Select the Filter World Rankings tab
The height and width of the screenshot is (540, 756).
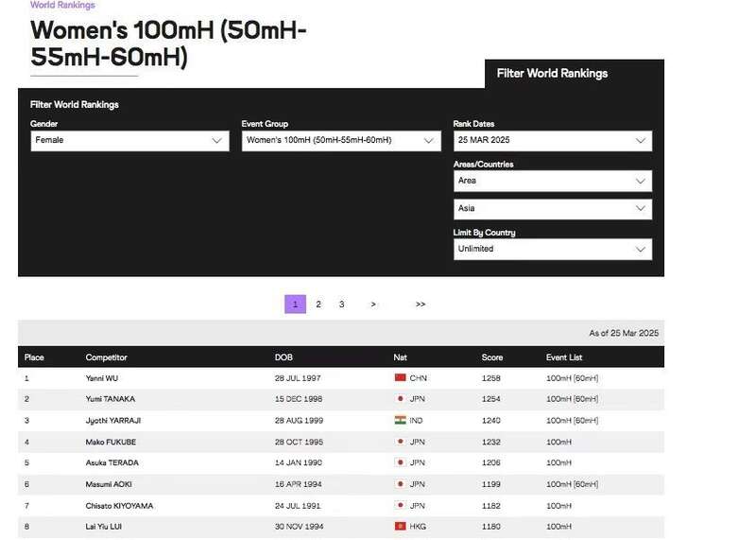(x=552, y=74)
